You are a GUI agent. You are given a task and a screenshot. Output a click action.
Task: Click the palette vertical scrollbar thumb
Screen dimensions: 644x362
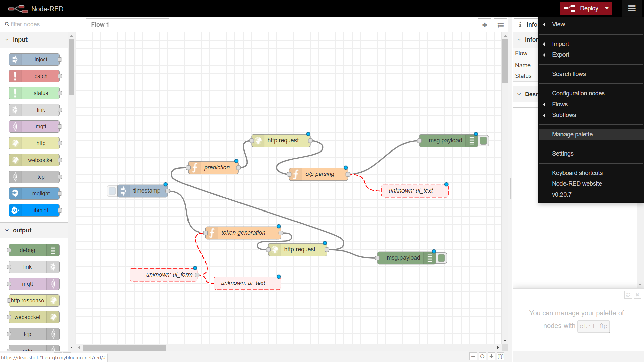pyautogui.click(x=71, y=67)
